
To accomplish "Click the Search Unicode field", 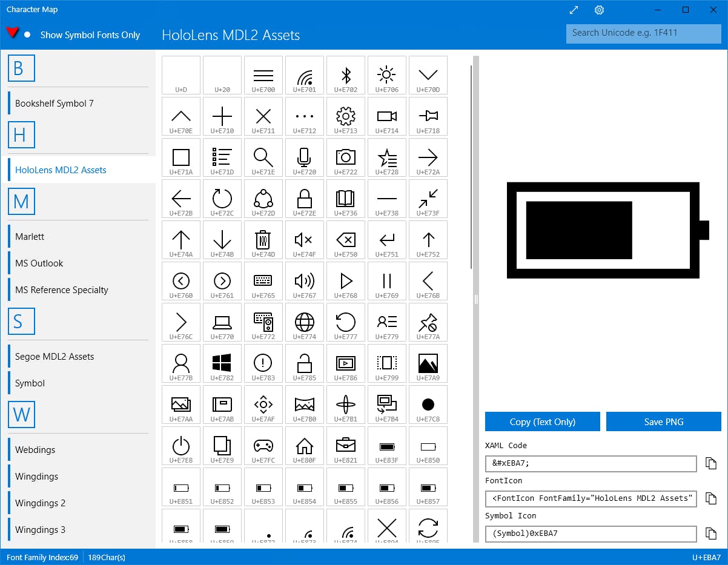I will pos(644,33).
